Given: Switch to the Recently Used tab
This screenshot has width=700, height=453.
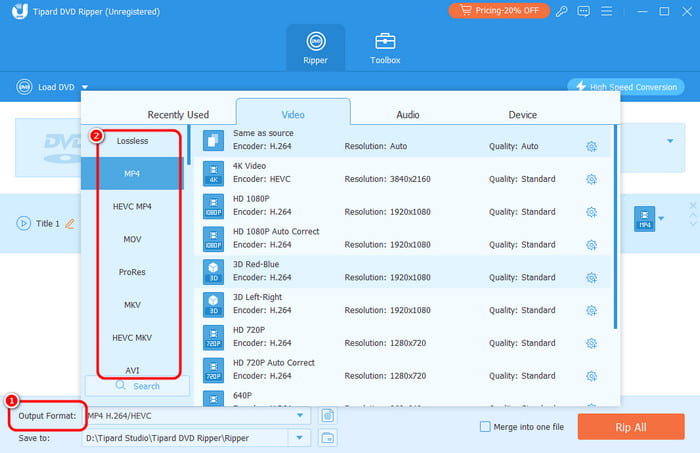Looking at the screenshot, I should click(x=178, y=115).
